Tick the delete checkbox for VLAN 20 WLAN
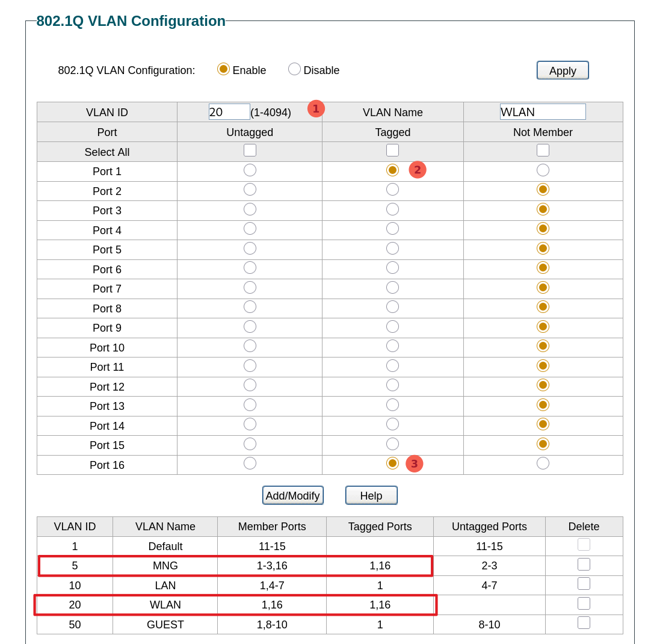645x644 pixels. pos(584,604)
